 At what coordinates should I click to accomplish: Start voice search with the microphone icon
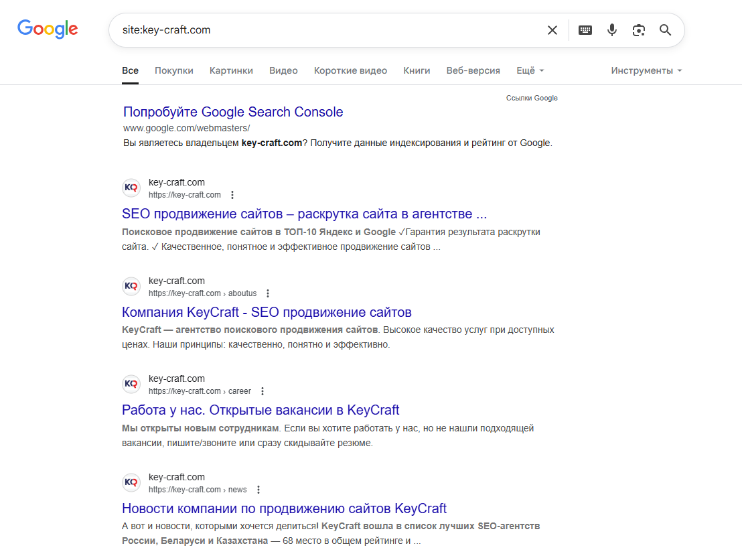pos(612,30)
